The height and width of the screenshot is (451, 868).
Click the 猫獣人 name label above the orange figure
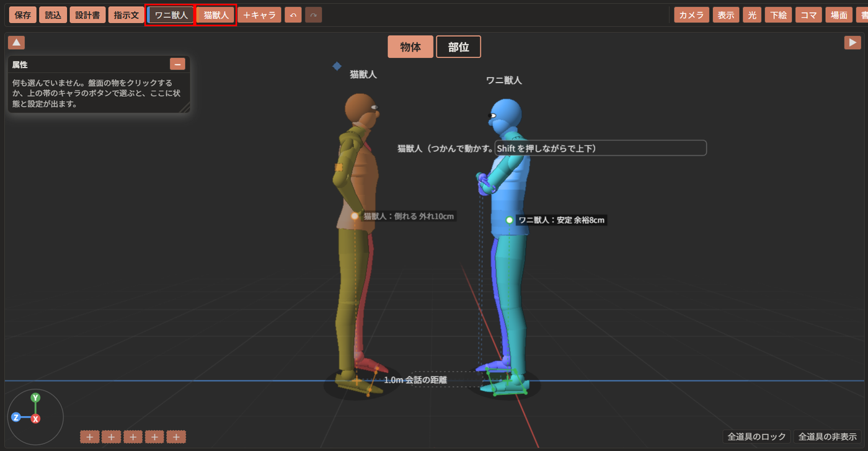click(x=363, y=74)
